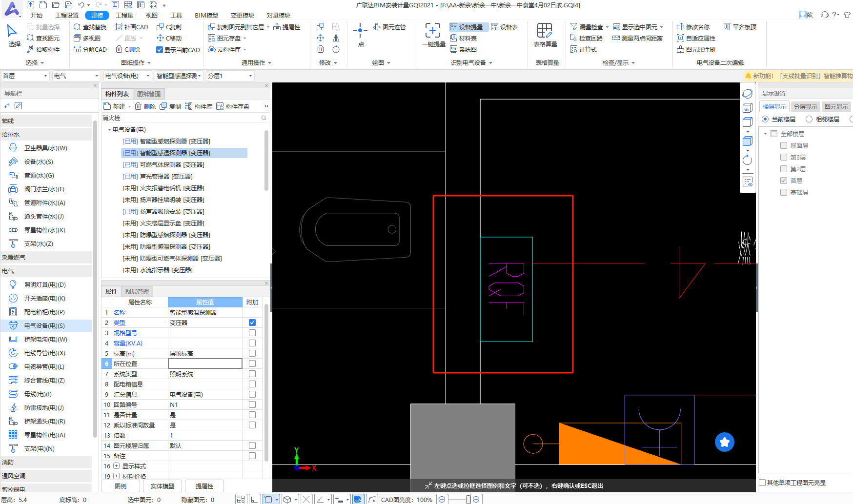Collapse the 全部楼层 tree node
853x504 pixels.
(765, 134)
